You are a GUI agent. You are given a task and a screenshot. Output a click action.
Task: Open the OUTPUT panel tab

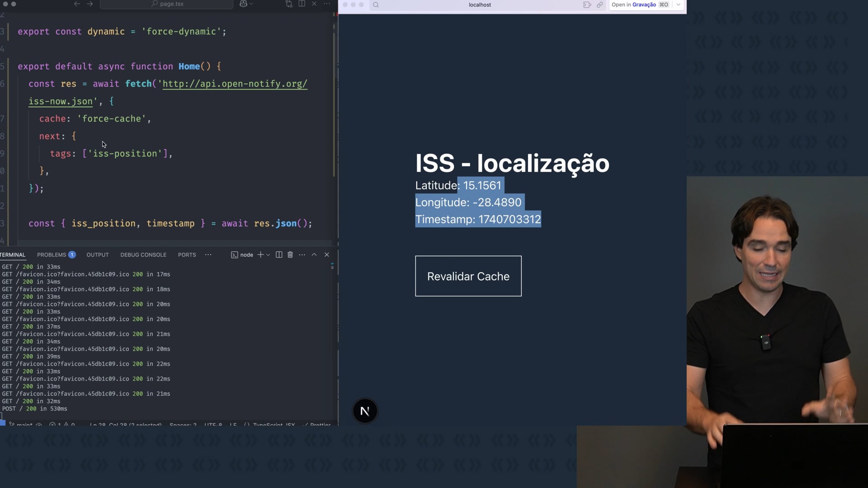[98, 255]
